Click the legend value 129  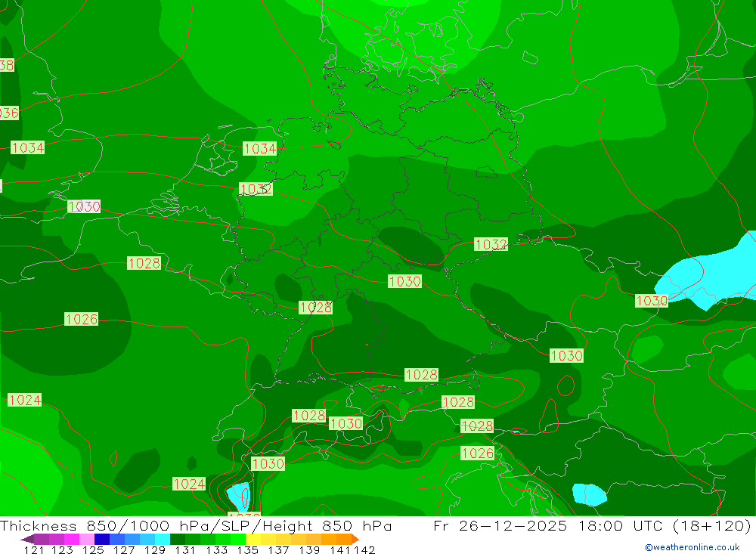click(155, 549)
